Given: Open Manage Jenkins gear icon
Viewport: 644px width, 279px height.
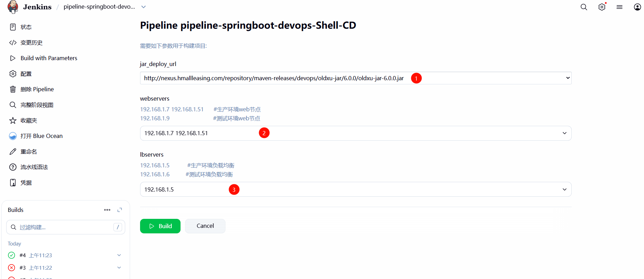Looking at the screenshot, I should pyautogui.click(x=602, y=7).
